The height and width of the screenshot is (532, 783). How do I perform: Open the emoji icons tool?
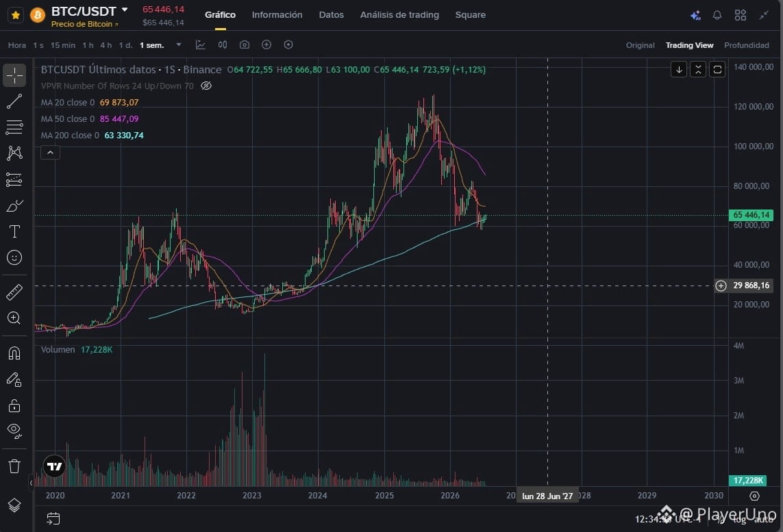(14, 257)
